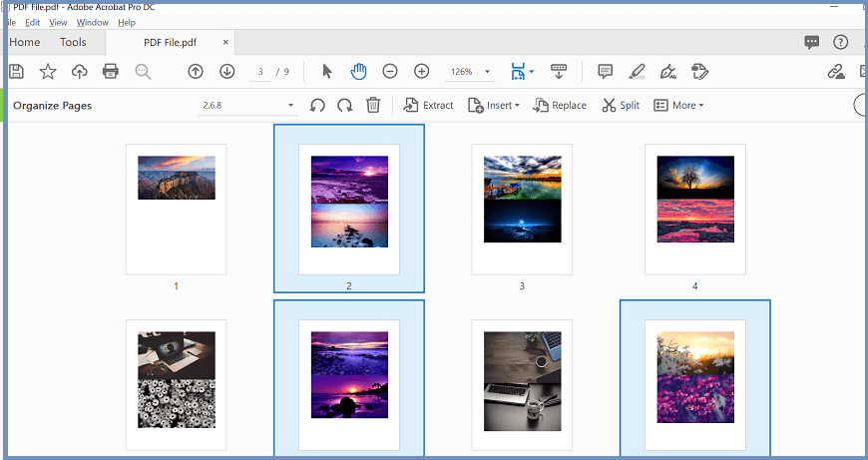Switch to the Tools tab
Viewport: 868px width, 460px height.
(x=73, y=42)
